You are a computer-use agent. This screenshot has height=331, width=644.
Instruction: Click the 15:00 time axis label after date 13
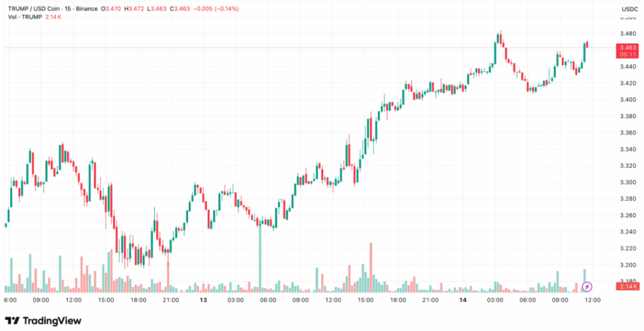pos(365,300)
